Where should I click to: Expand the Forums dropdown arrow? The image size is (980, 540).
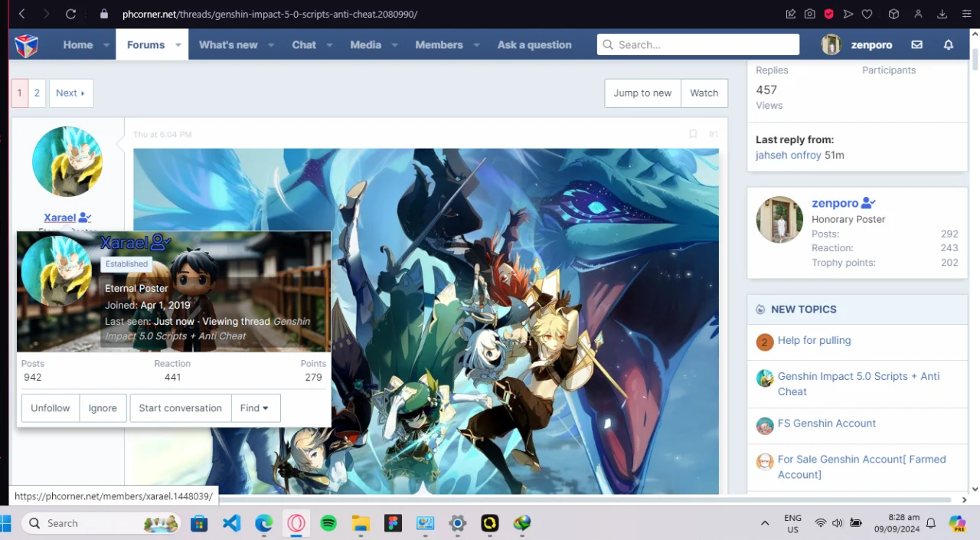click(178, 45)
